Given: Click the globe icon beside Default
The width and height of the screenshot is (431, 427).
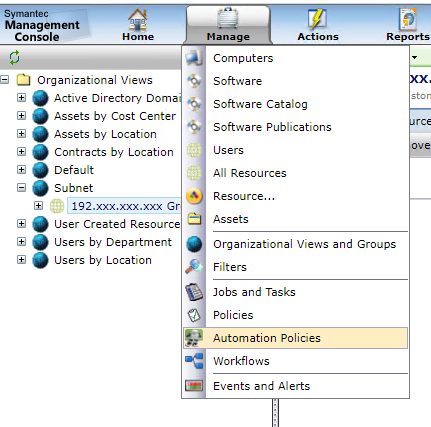Looking at the screenshot, I should click(x=40, y=170).
